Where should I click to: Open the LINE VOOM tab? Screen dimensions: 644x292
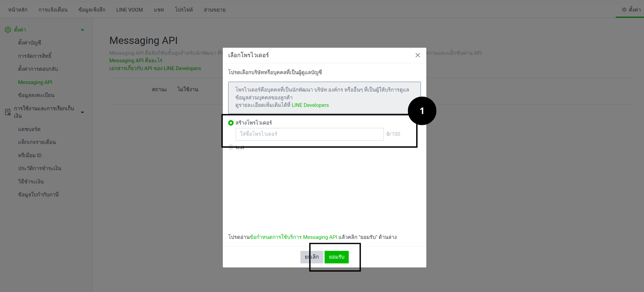tap(129, 10)
